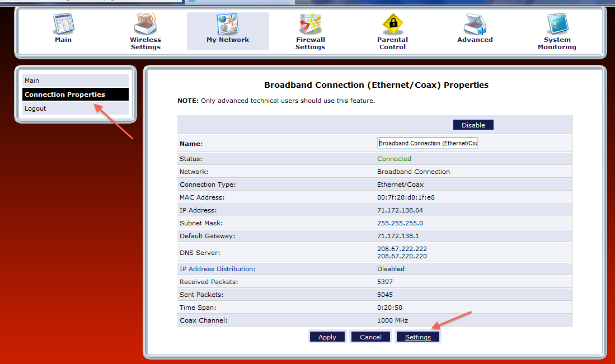Select Connection Properties in the sidebar
This screenshot has height=364, width=615.
(76, 94)
